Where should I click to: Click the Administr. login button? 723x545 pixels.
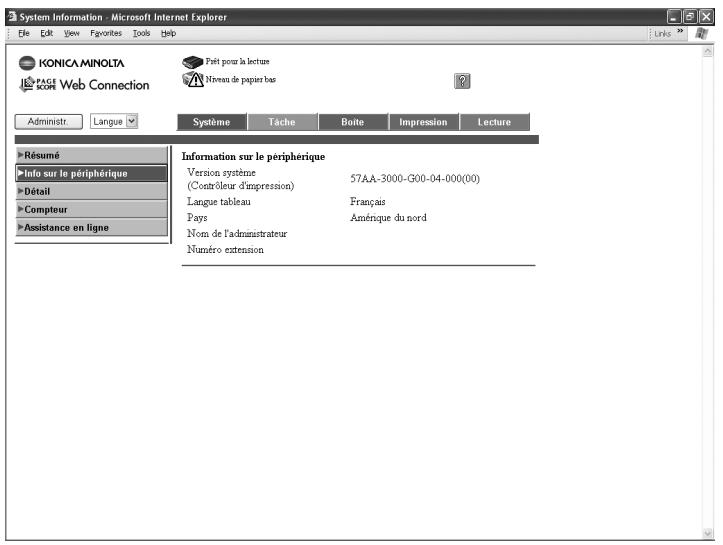pyautogui.click(x=48, y=122)
